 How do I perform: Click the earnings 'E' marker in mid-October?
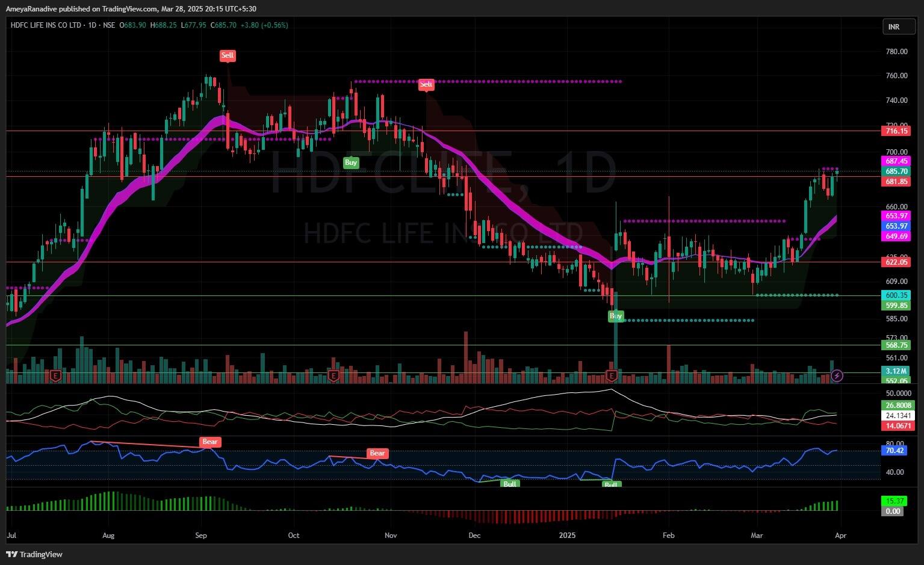tap(332, 375)
